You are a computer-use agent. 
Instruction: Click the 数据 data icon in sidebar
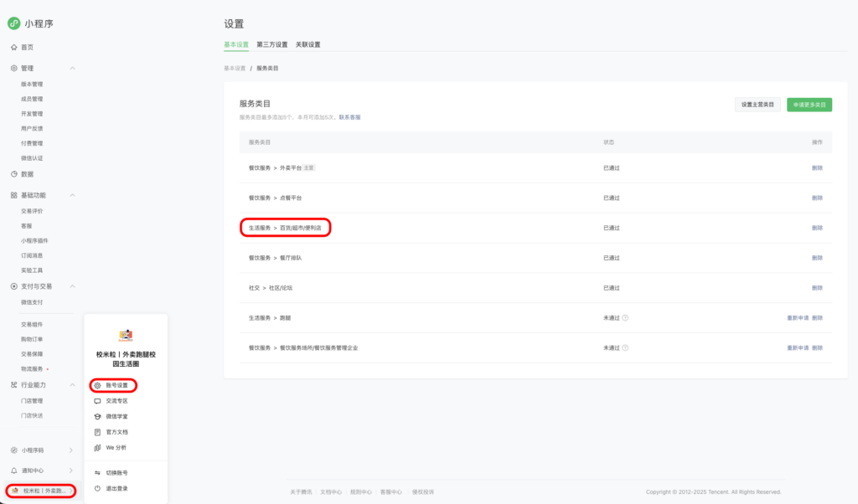13,176
